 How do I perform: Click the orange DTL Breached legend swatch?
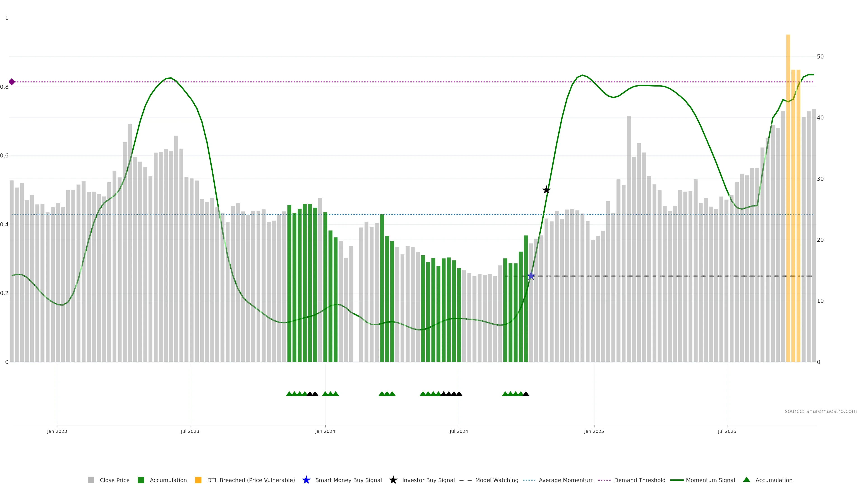pyautogui.click(x=198, y=480)
